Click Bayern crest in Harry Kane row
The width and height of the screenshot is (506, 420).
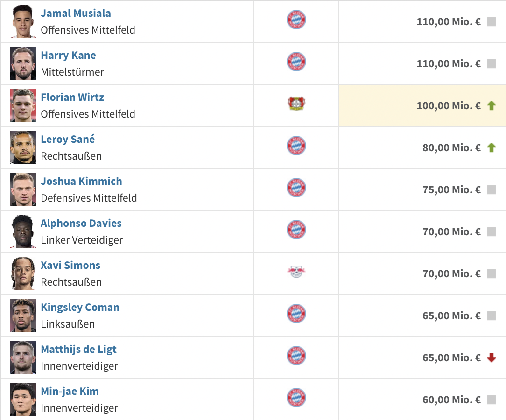[x=296, y=62]
